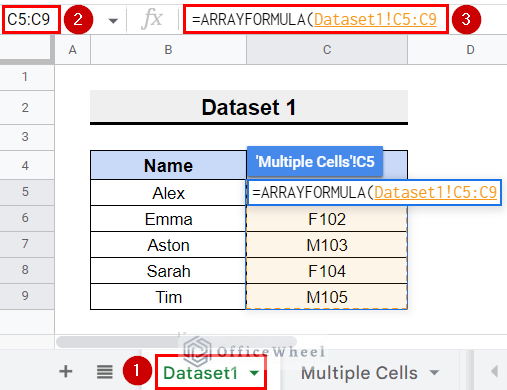Open the Dataset1 tab dropdown arrow

[x=254, y=373]
